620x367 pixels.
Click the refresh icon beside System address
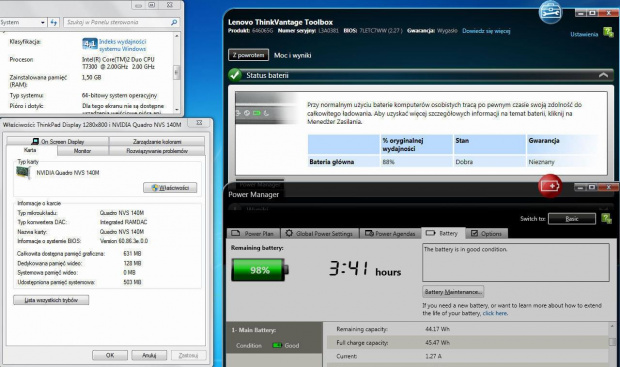click(54, 23)
